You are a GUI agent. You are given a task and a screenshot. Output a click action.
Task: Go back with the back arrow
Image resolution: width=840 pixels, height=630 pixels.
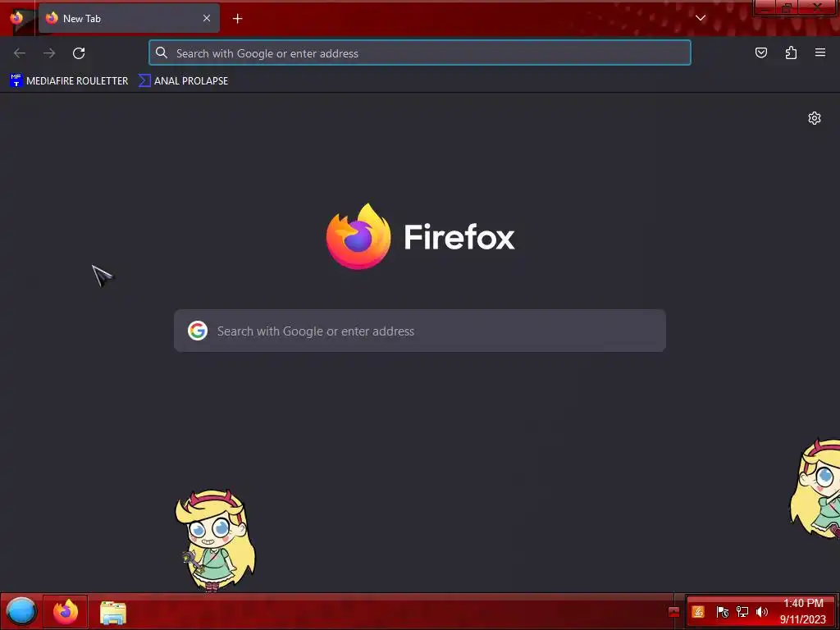tap(20, 53)
